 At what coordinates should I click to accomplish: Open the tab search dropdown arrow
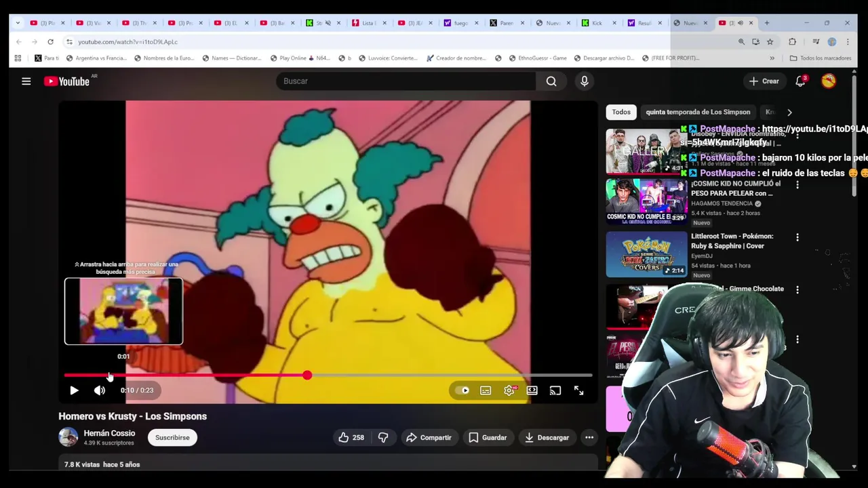(x=18, y=23)
